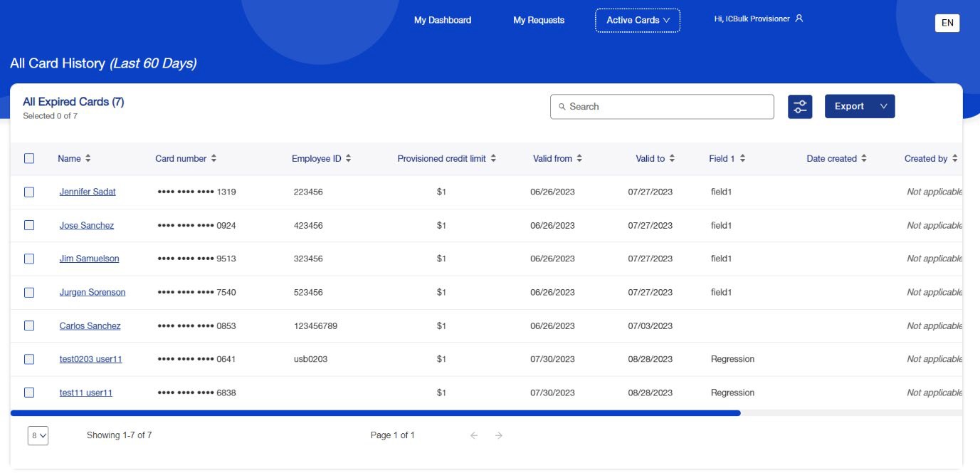Open My Requests page
This screenshot has height=473, width=980.
pyautogui.click(x=539, y=21)
